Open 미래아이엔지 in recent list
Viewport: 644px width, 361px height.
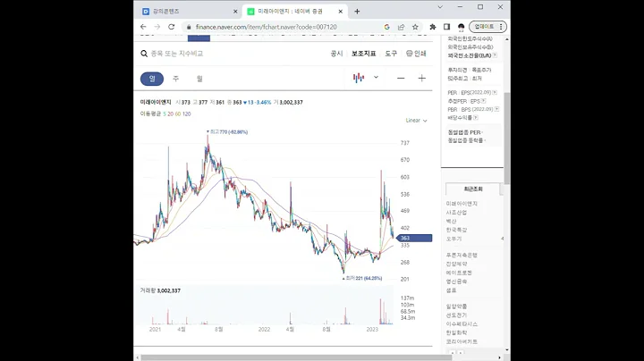[x=462, y=204]
